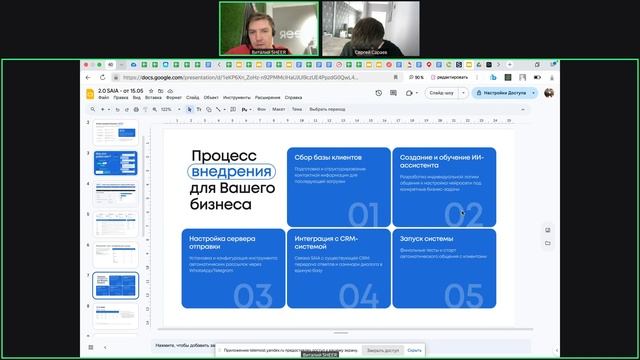640x360 pixels.
Task: Activate the paint format tool
Action: point(145,109)
